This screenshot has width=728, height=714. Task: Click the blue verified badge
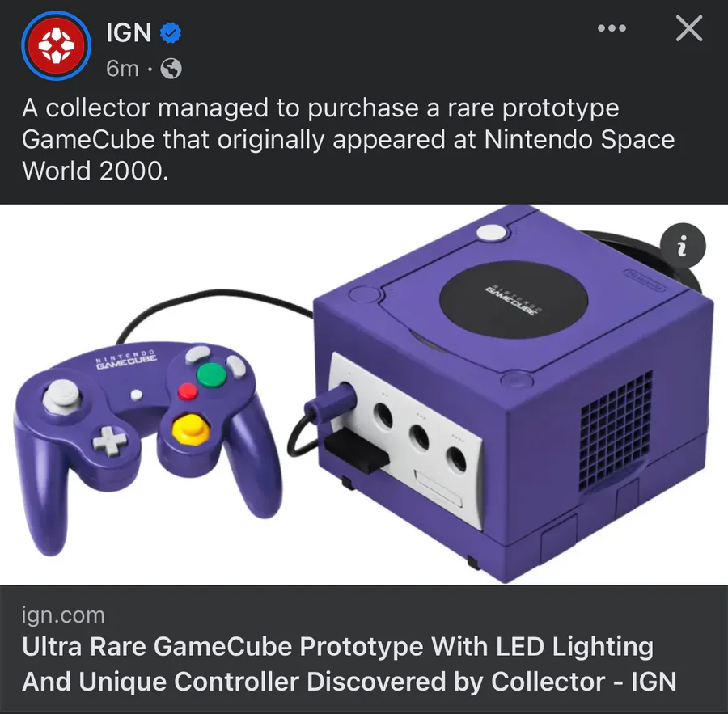pos(171,33)
